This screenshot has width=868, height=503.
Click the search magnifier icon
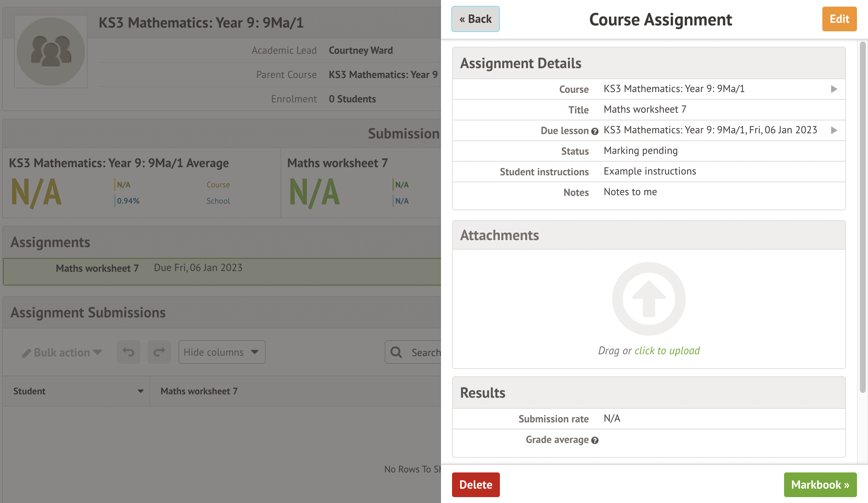pyautogui.click(x=396, y=352)
